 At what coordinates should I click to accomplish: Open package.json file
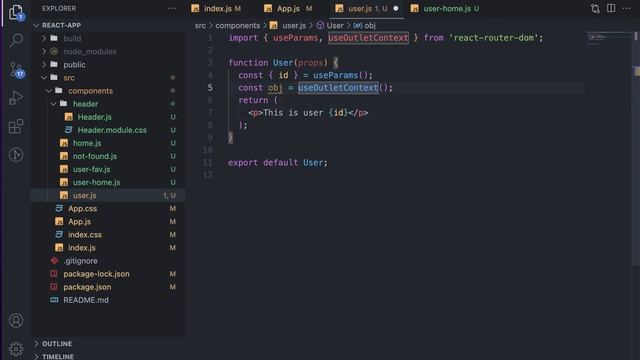[87, 287]
